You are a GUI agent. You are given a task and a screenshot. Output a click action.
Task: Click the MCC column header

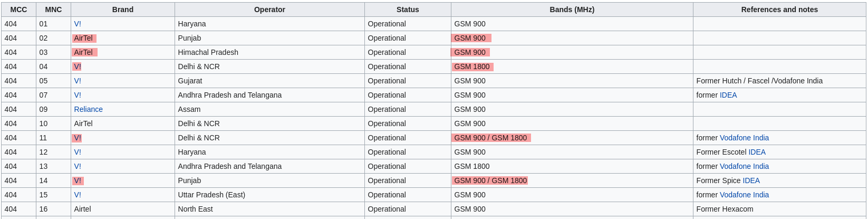click(x=18, y=9)
